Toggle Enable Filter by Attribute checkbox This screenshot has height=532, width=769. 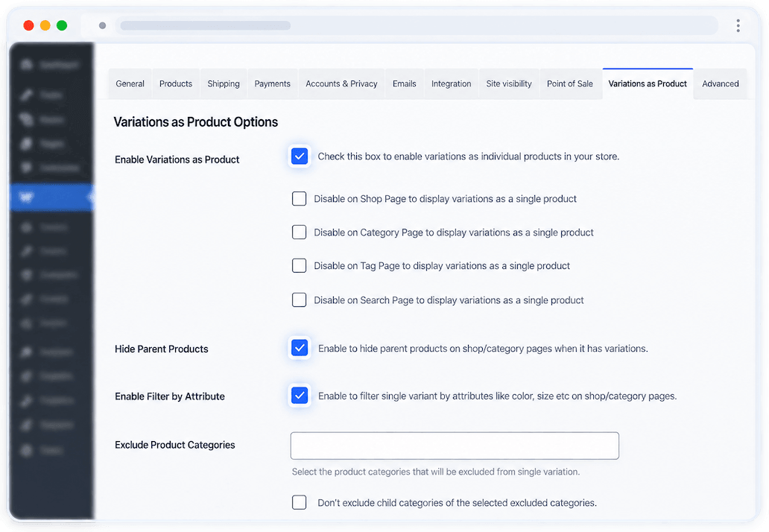(299, 395)
